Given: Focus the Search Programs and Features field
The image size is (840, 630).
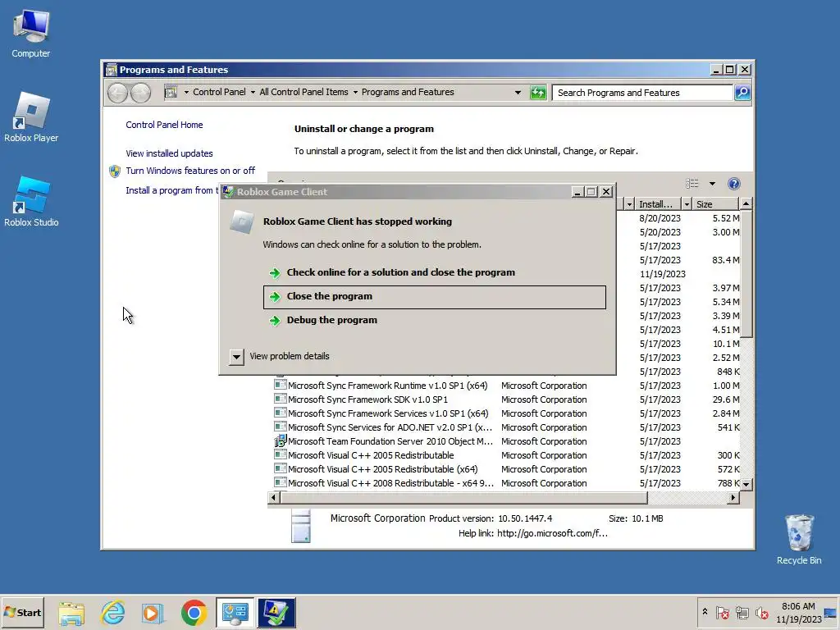Looking at the screenshot, I should 642,93.
